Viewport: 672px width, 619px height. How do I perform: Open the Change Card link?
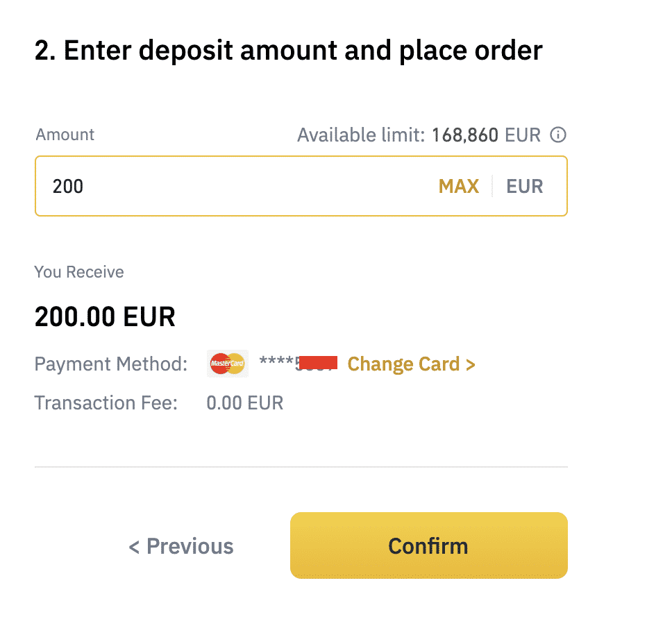pyautogui.click(x=411, y=364)
